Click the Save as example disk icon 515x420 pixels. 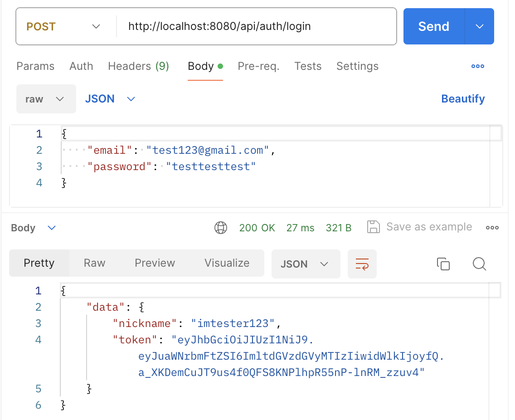pyautogui.click(x=373, y=227)
